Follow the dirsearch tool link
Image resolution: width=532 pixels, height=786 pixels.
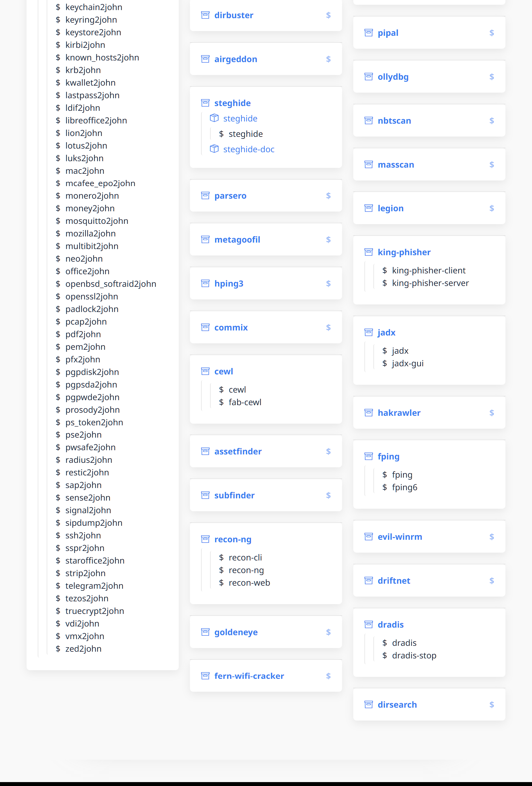pyautogui.click(x=397, y=705)
